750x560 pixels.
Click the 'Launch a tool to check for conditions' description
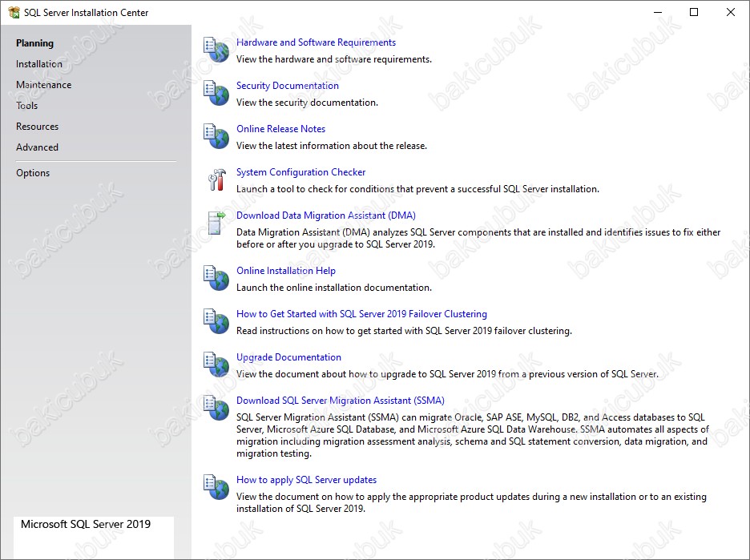417,189
